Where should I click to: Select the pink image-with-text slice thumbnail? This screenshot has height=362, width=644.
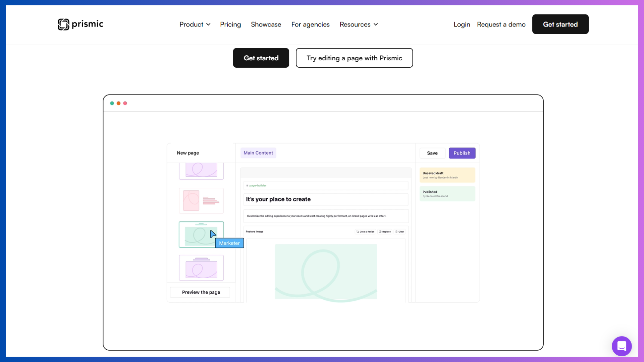[x=201, y=201]
